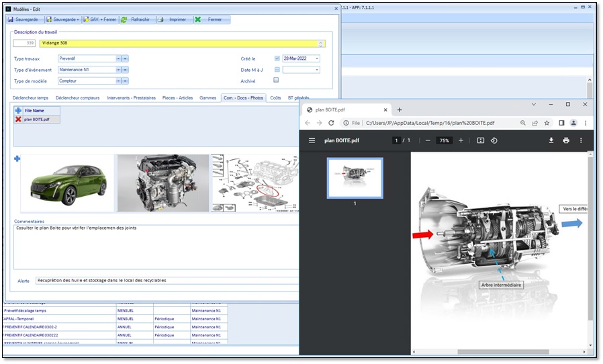This screenshot has width=603, height=364.
Task: Click the share icon in address bar
Action: point(535,123)
